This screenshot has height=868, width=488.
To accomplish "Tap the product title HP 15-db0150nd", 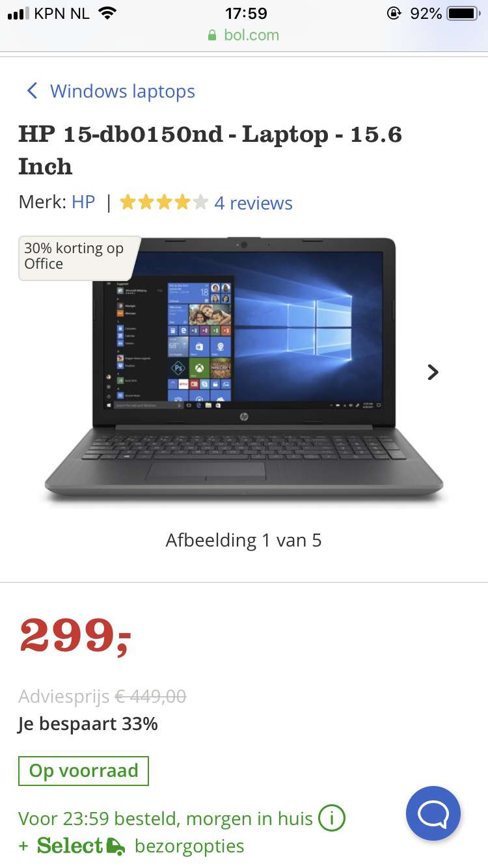I will 210,150.
